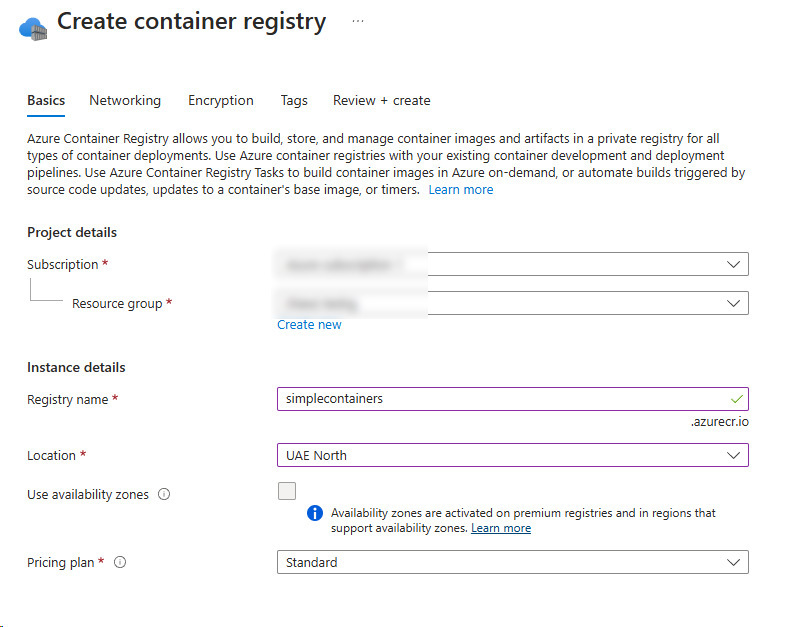Go to the Review + create tab
The image size is (806, 627).
pyautogui.click(x=381, y=100)
